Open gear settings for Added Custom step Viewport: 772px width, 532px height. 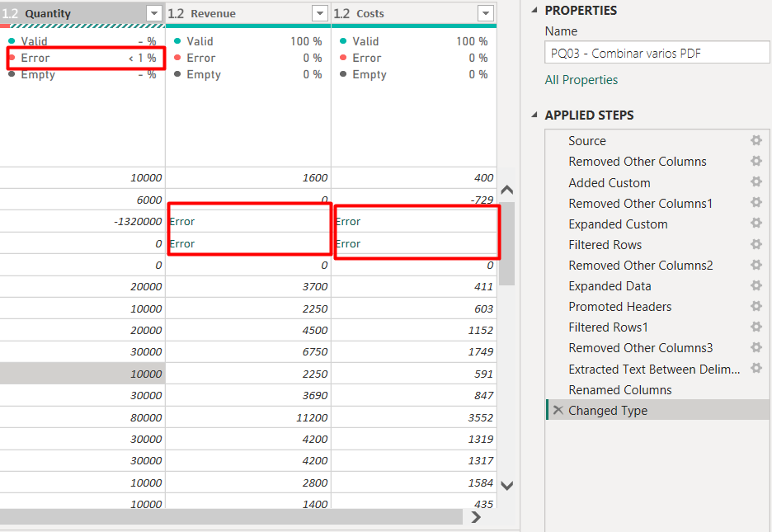click(756, 182)
